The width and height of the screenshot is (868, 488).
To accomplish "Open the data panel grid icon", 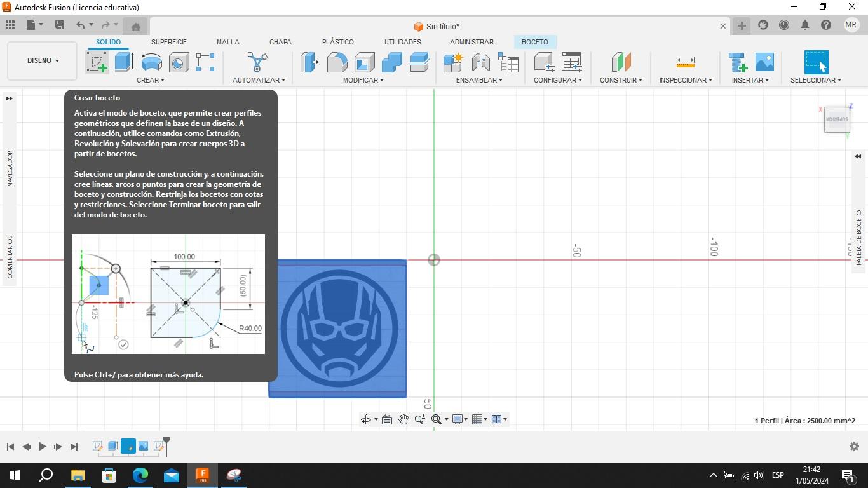I will coord(10,25).
